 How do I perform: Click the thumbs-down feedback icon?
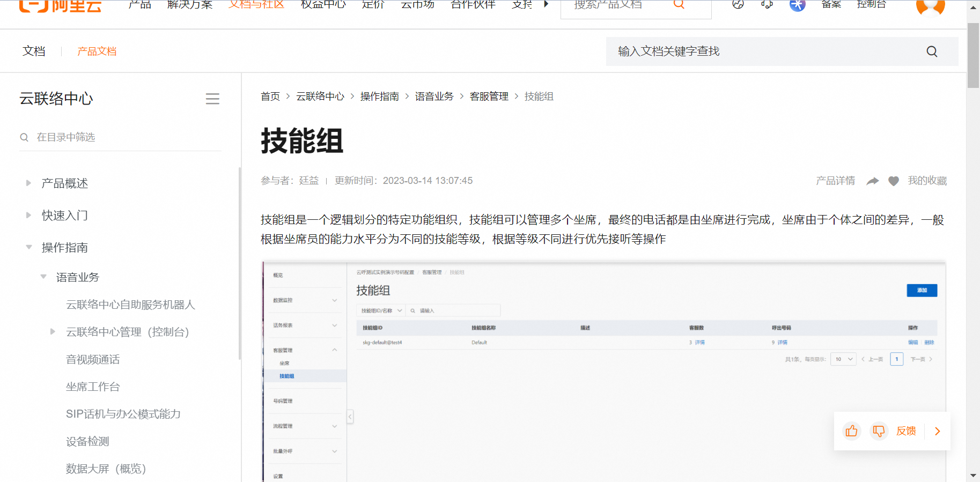pos(879,431)
